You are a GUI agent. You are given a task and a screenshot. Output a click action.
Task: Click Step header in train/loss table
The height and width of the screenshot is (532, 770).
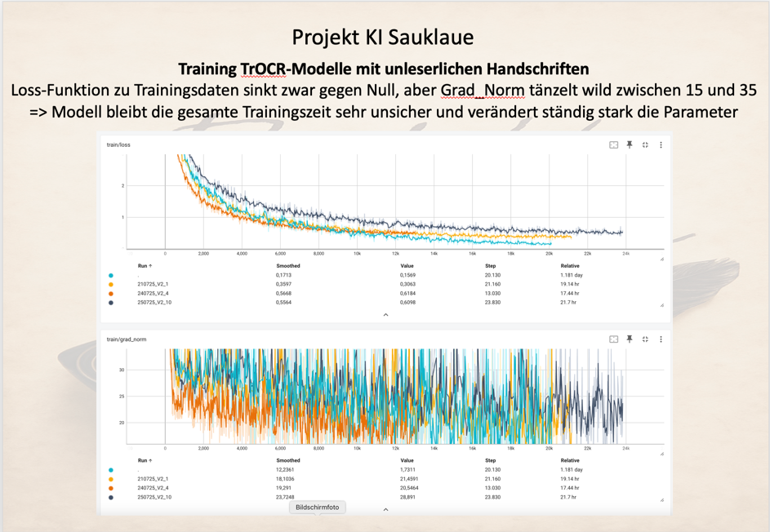pyautogui.click(x=491, y=265)
